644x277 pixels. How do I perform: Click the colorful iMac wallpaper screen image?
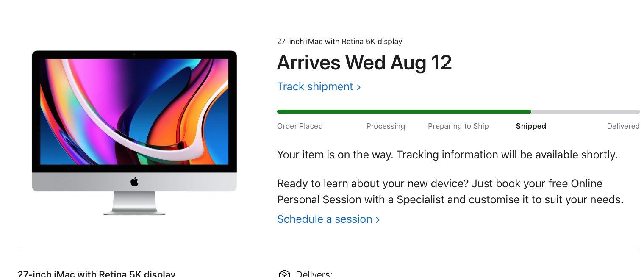click(x=134, y=112)
